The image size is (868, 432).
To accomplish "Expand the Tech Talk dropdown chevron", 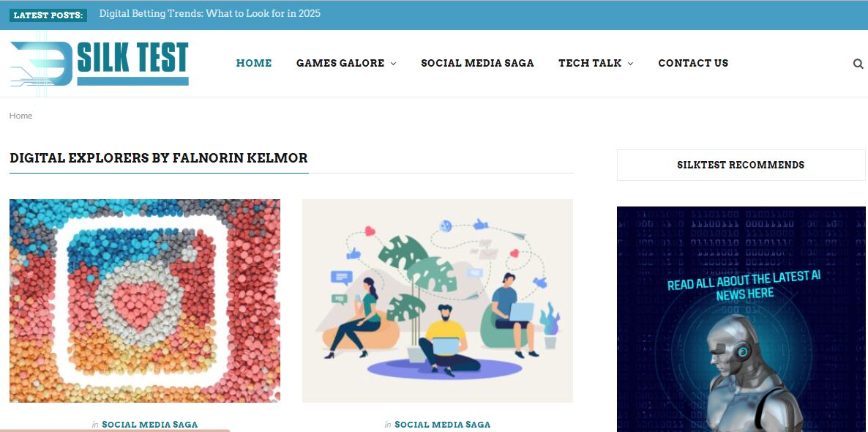I will 631,64.
